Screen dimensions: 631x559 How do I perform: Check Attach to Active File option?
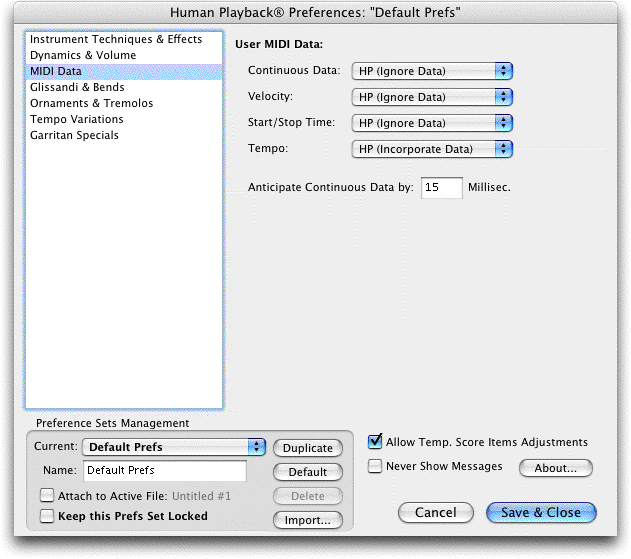tap(47, 495)
